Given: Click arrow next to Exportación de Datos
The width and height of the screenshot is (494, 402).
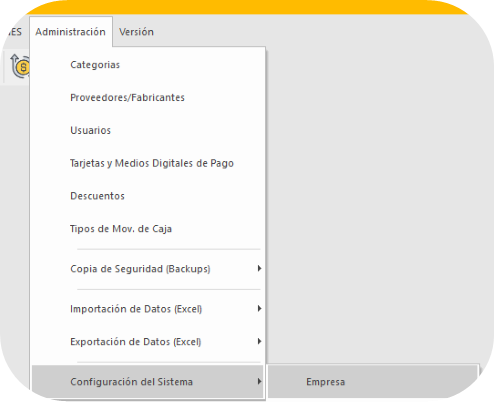Looking at the screenshot, I should (x=259, y=341).
